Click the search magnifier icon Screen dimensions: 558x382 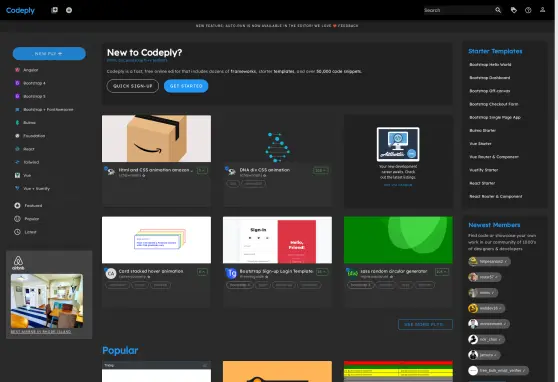[x=498, y=10]
